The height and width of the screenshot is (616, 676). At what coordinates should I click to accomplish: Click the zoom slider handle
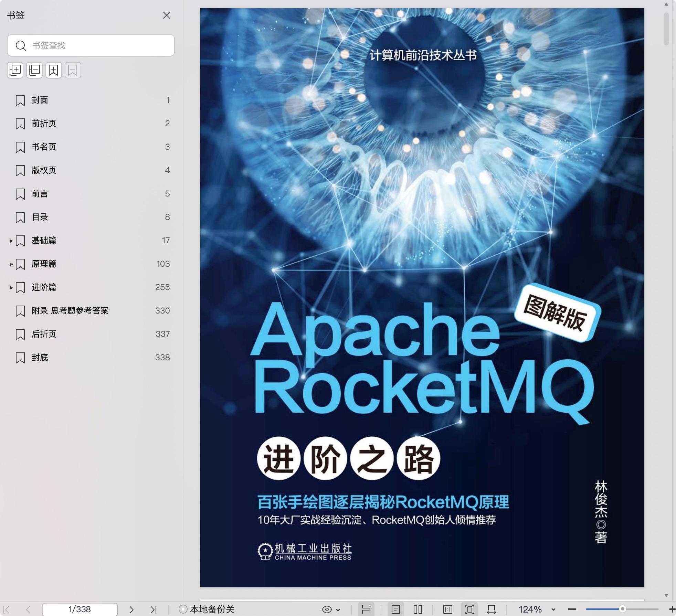[622, 609]
